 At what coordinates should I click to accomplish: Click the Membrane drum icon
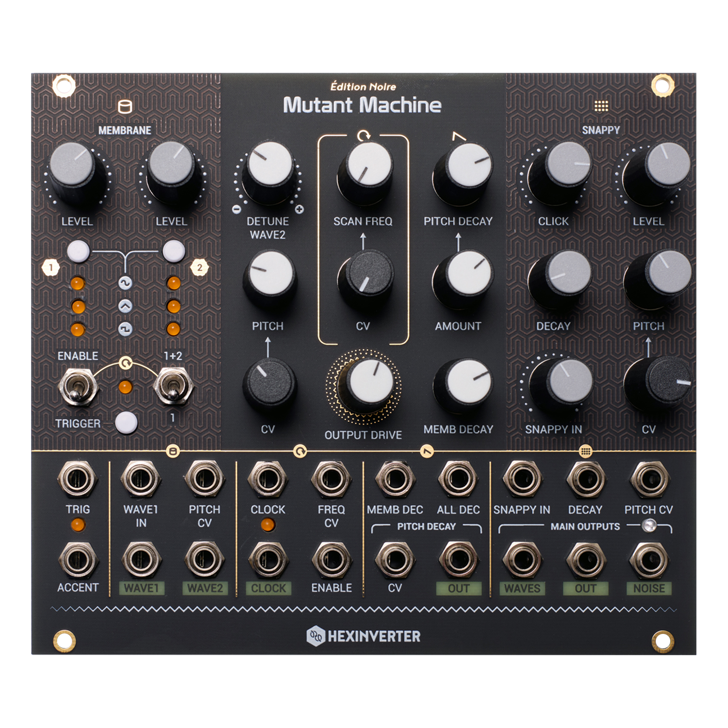pos(125,106)
